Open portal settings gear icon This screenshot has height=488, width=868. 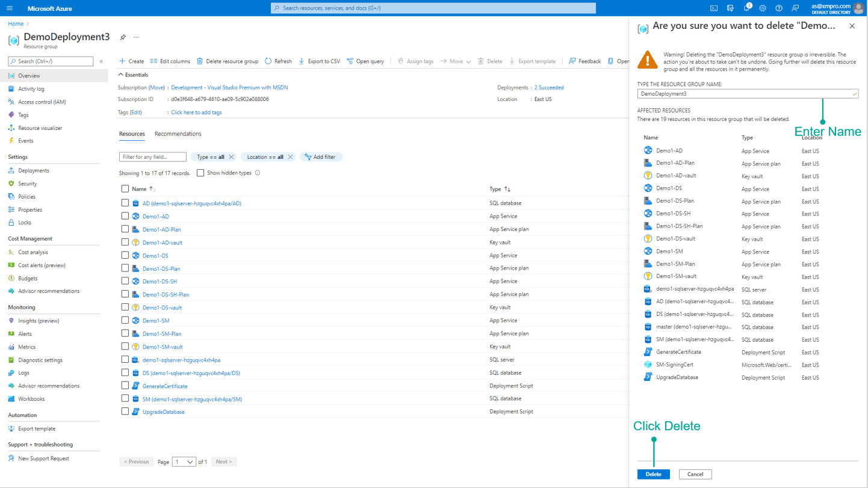coord(763,8)
